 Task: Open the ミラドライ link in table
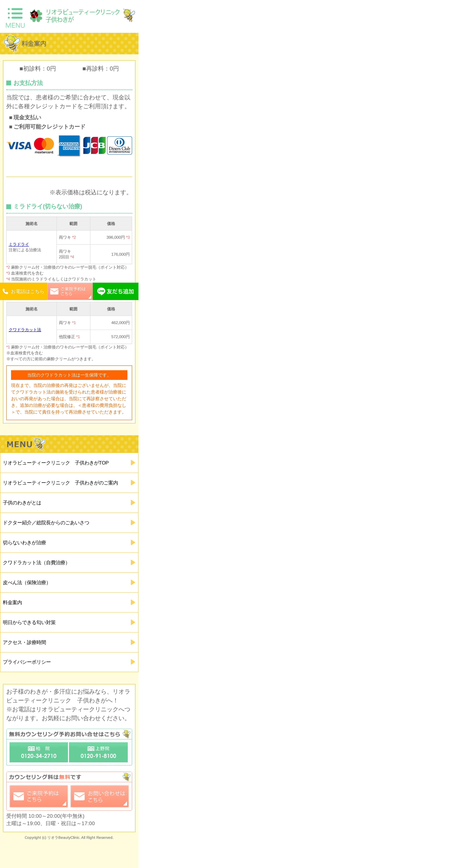(19, 244)
